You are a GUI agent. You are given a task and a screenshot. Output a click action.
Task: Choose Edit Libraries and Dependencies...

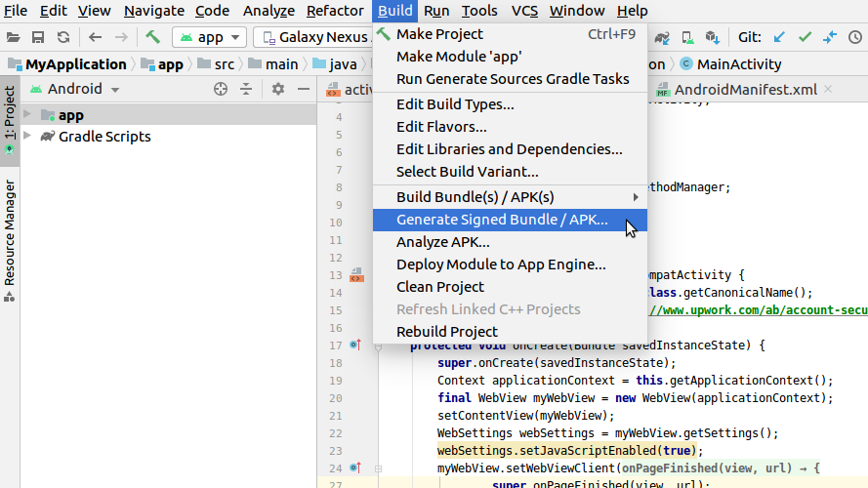[x=510, y=149]
